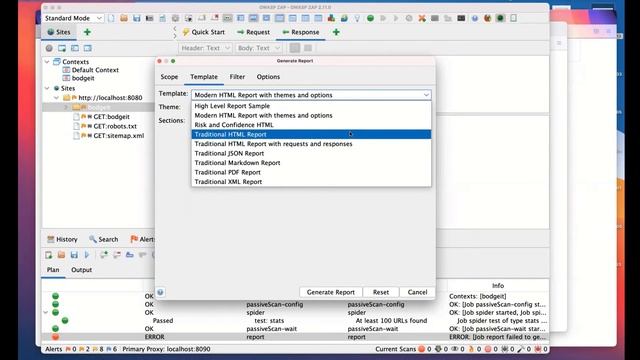Open the Template combo box arrow

pos(426,95)
